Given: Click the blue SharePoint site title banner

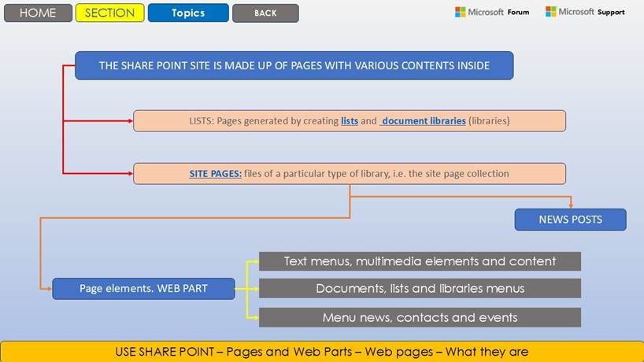Looking at the screenshot, I should point(294,65).
